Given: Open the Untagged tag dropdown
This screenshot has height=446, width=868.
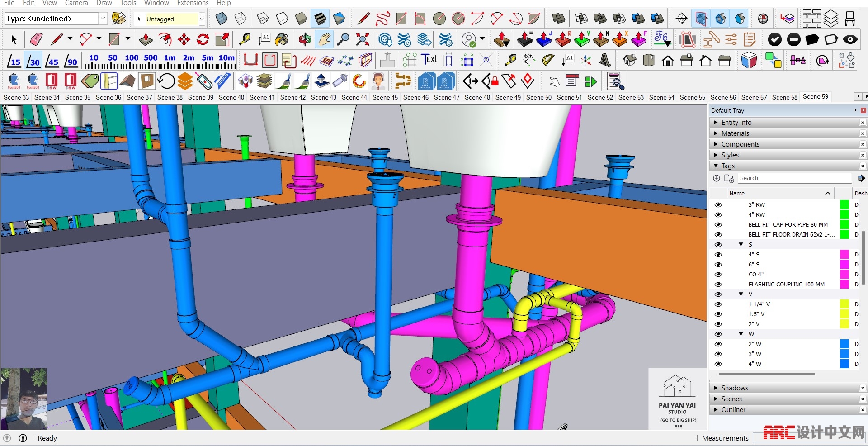Looking at the screenshot, I should [202, 19].
